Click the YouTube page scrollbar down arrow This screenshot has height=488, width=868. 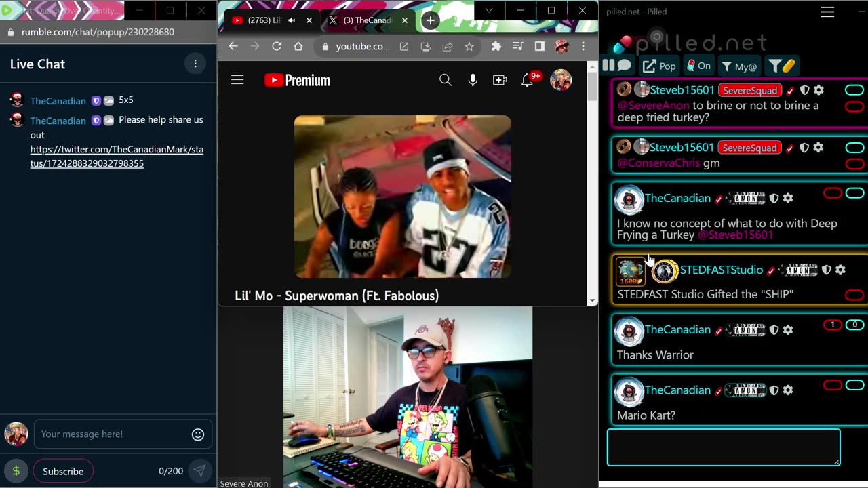[593, 299]
